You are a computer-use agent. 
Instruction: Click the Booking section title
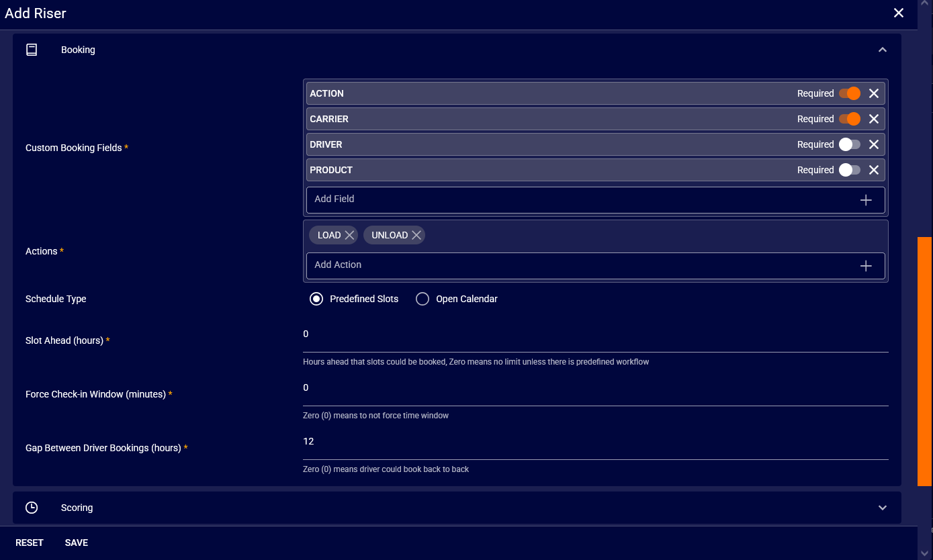click(78, 50)
